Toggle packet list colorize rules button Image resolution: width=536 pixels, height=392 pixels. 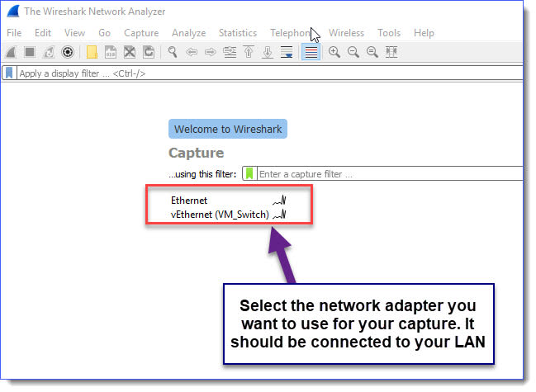pos(311,52)
